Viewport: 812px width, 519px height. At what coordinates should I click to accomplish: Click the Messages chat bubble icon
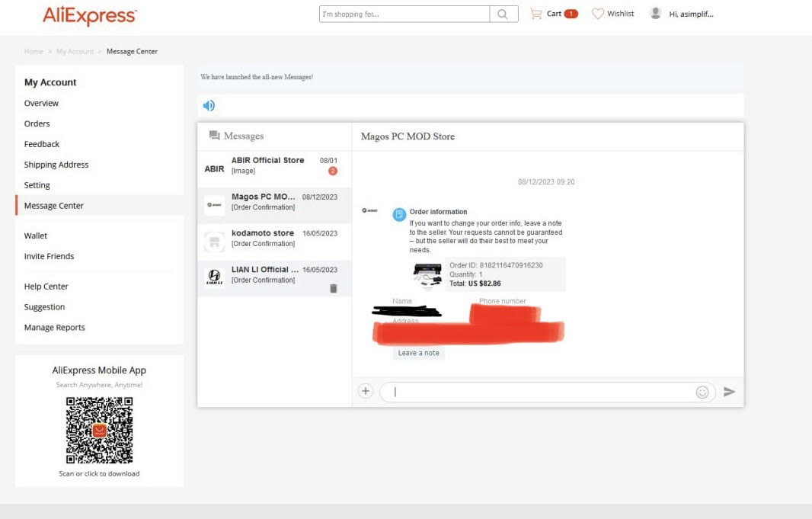point(214,135)
